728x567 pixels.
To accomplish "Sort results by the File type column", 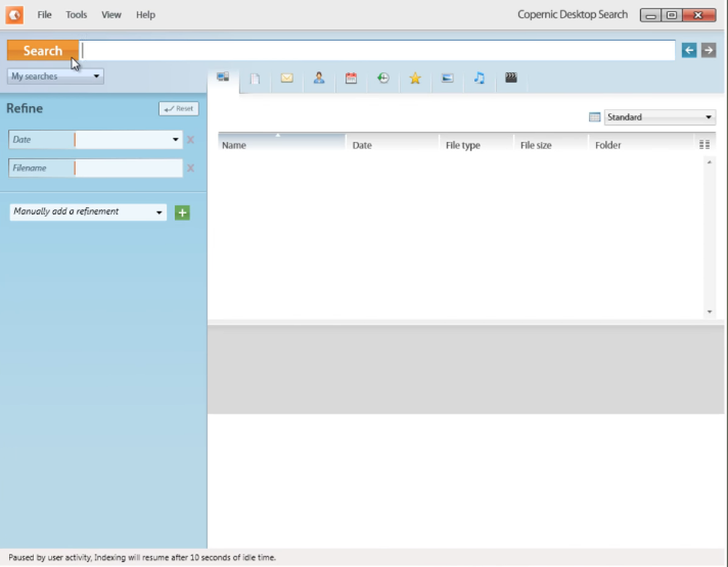I will [477, 145].
